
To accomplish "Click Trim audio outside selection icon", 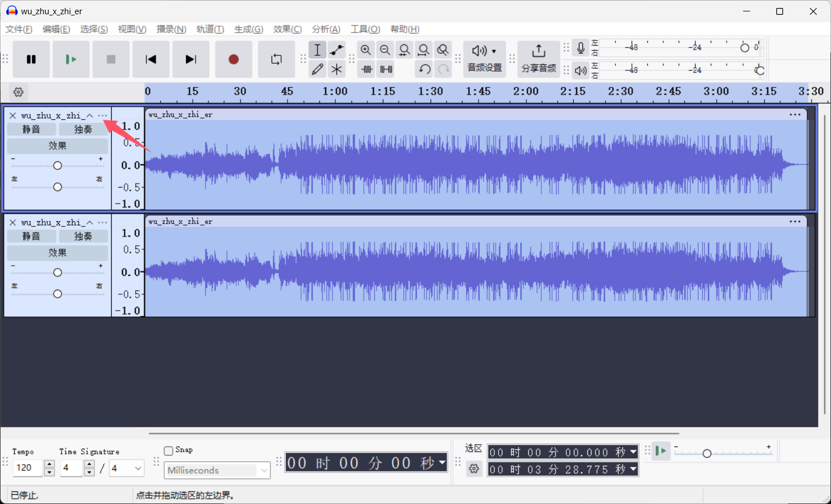I will click(367, 70).
